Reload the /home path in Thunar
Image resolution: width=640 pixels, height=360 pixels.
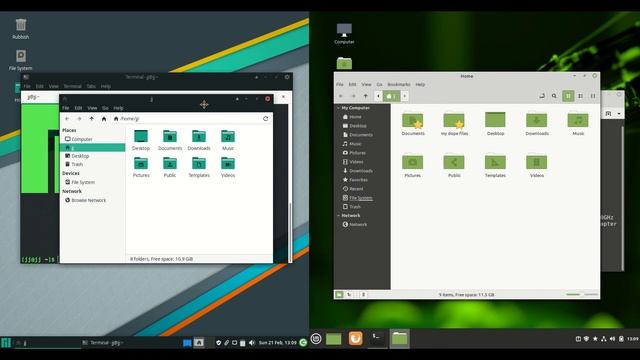266,119
